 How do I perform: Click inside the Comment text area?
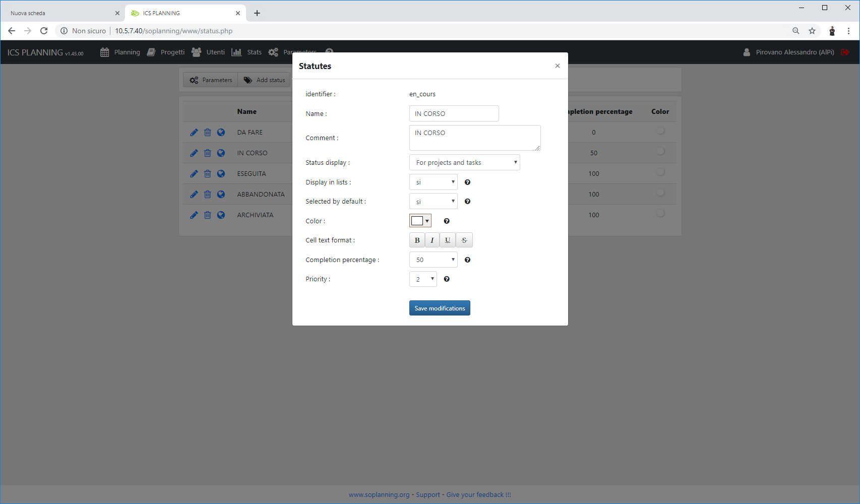(474, 138)
